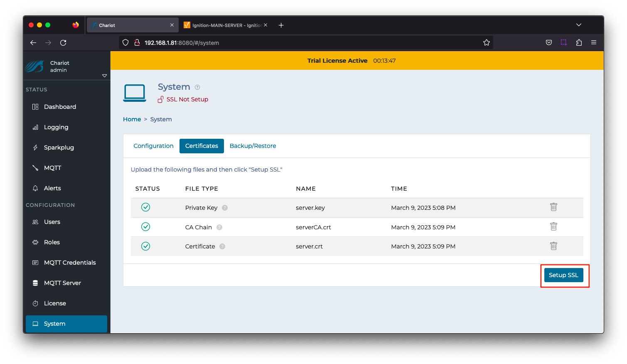This screenshot has width=627, height=364.
Task: Click the Certificate row status checkmark
Action: 145,246
